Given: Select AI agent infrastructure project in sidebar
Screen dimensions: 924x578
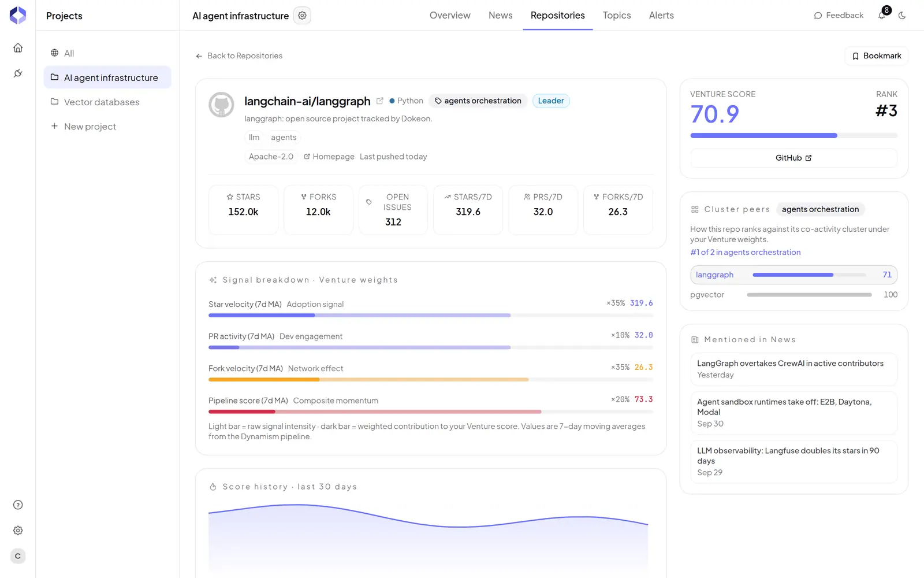Looking at the screenshot, I should (x=107, y=77).
